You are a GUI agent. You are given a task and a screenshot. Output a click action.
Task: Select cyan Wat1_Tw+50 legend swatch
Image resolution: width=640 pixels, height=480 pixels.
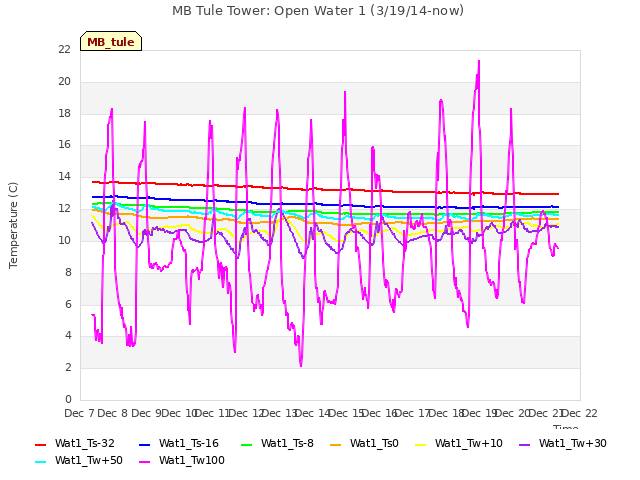41,462
